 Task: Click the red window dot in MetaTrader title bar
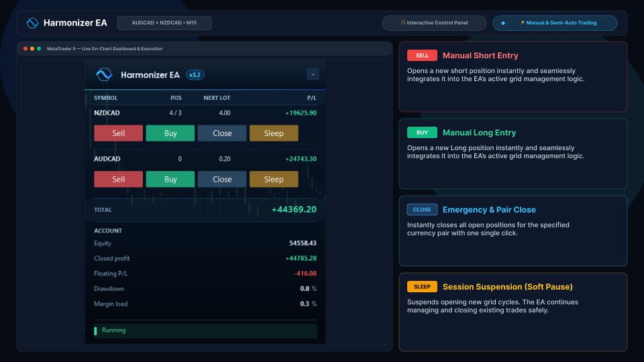(25, 48)
